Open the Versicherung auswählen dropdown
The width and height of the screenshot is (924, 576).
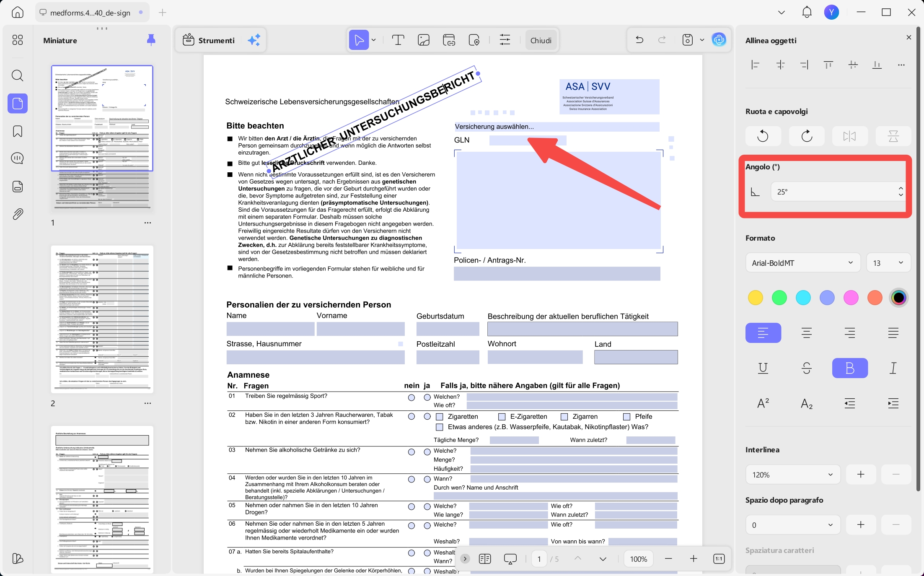click(557, 127)
